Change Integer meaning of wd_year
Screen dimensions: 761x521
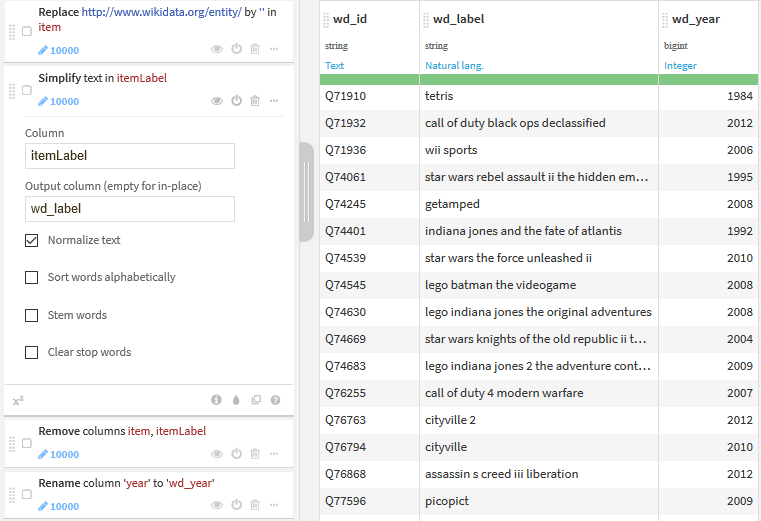point(680,66)
